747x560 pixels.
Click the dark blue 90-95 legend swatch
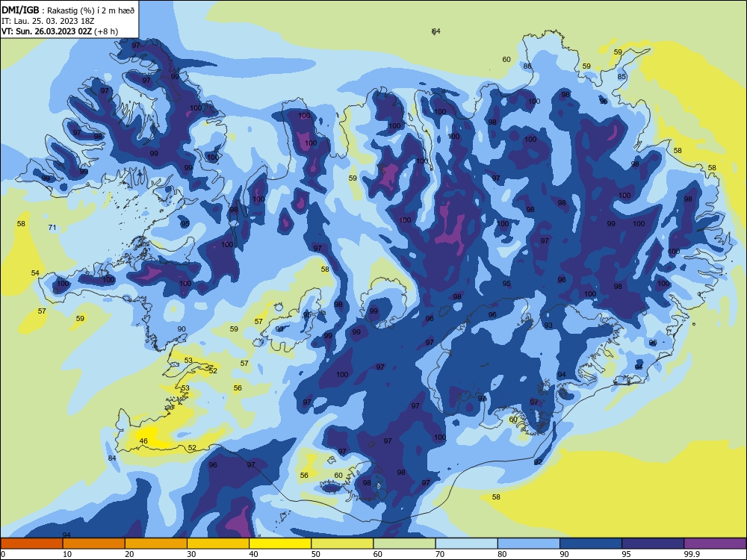coord(591,544)
